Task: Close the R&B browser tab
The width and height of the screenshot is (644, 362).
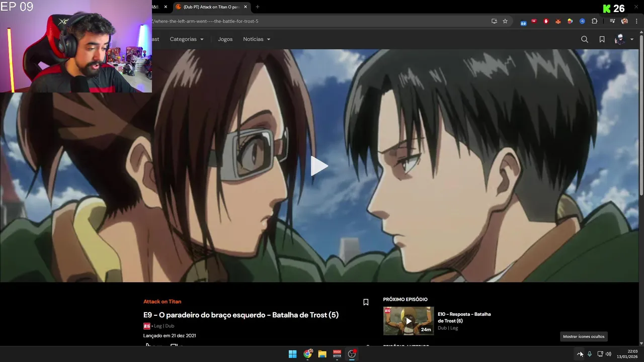Action: coord(166,7)
